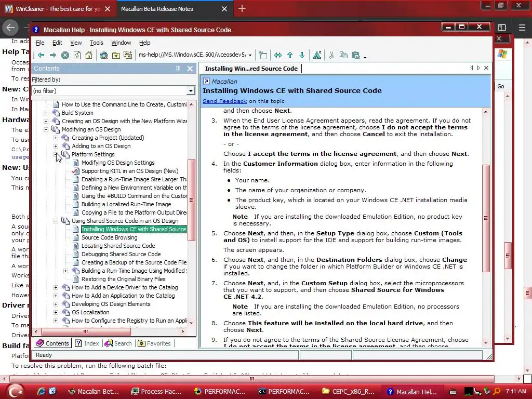The image size is (532, 399).
Task: Click the Contents tree horizontal scrollbar thumb
Action: pyautogui.click(x=86, y=331)
